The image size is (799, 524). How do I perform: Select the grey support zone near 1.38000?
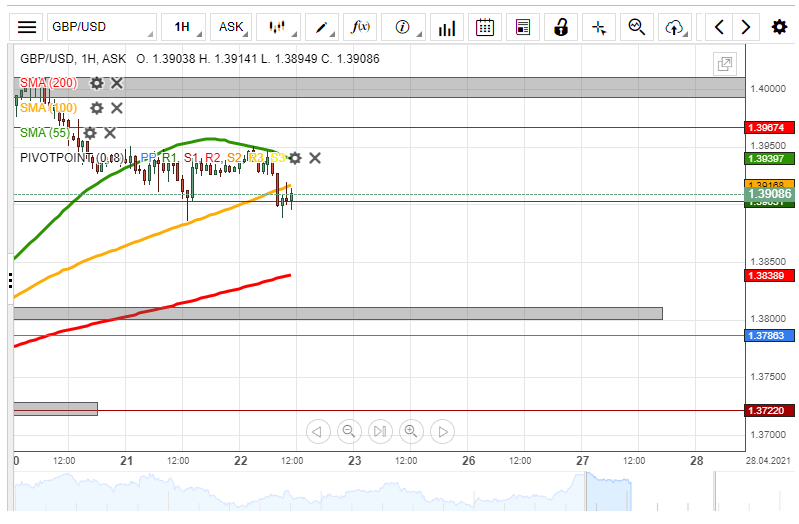[x=338, y=313]
